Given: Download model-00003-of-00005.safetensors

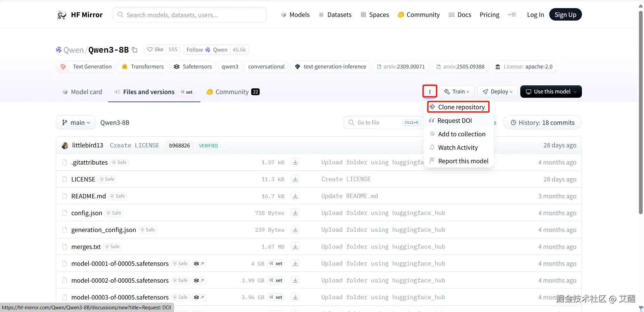Looking at the screenshot, I should click(295, 297).
